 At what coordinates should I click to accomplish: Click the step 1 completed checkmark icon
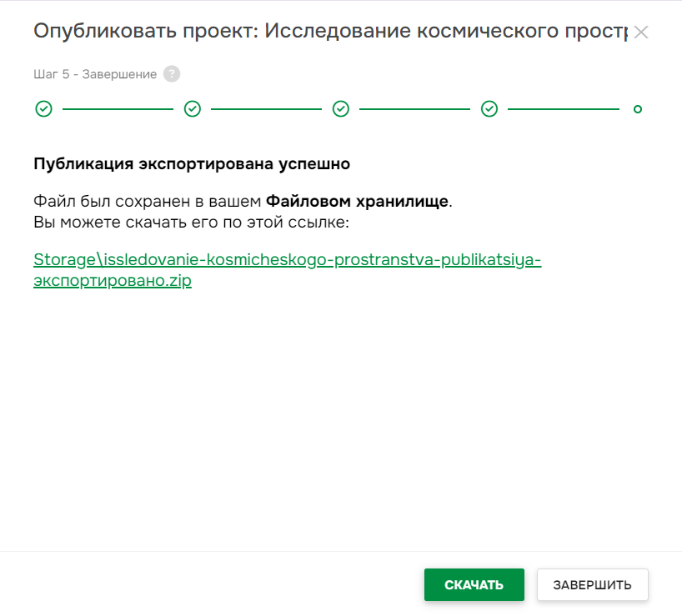coord(43,108)
